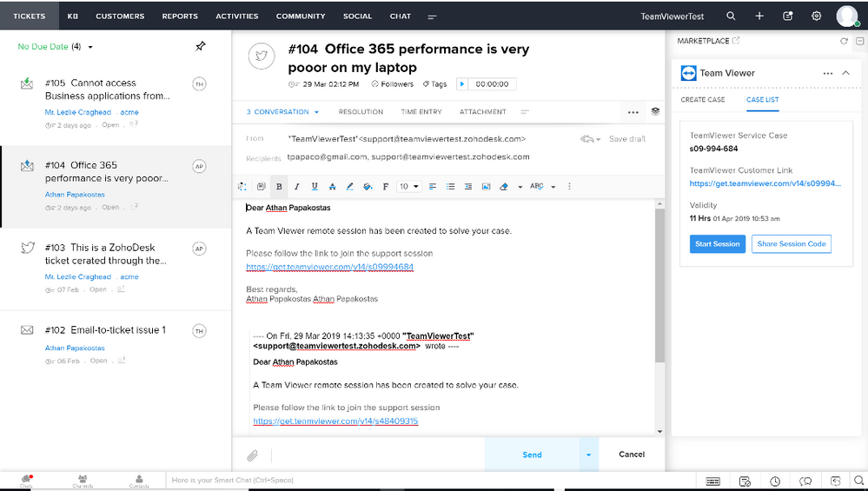Open ticket more actions (three dots)

point(633,112)
